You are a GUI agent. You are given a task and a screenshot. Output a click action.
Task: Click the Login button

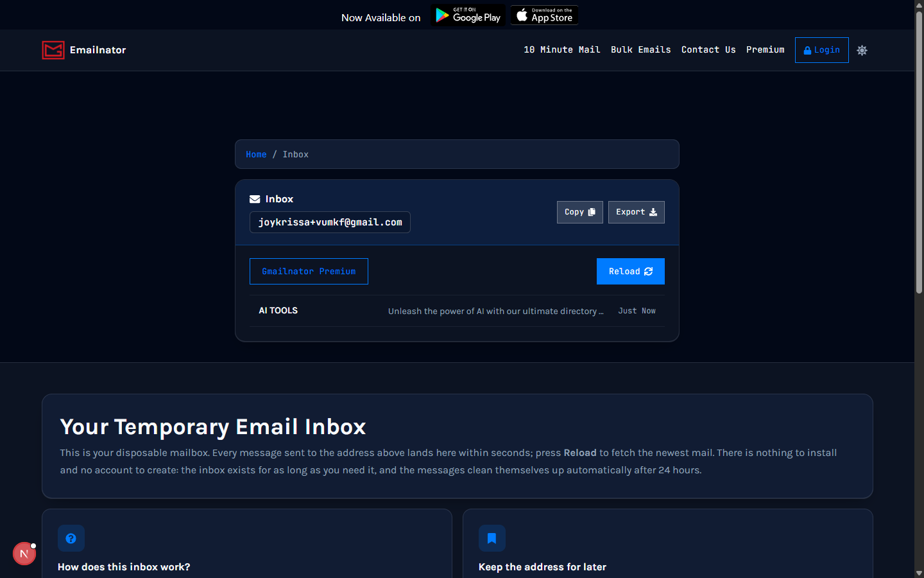(822, 50)
